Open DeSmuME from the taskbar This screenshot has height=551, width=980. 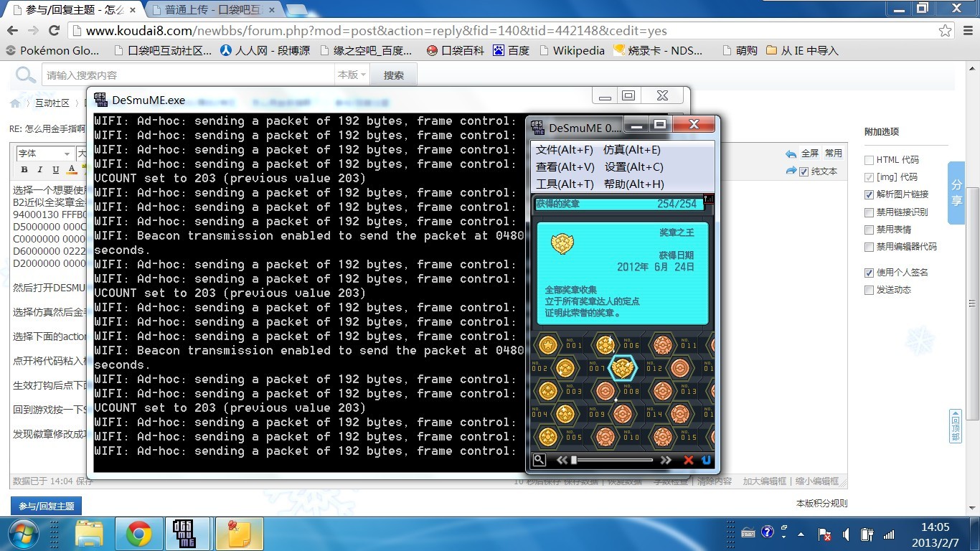pos(187,534)
